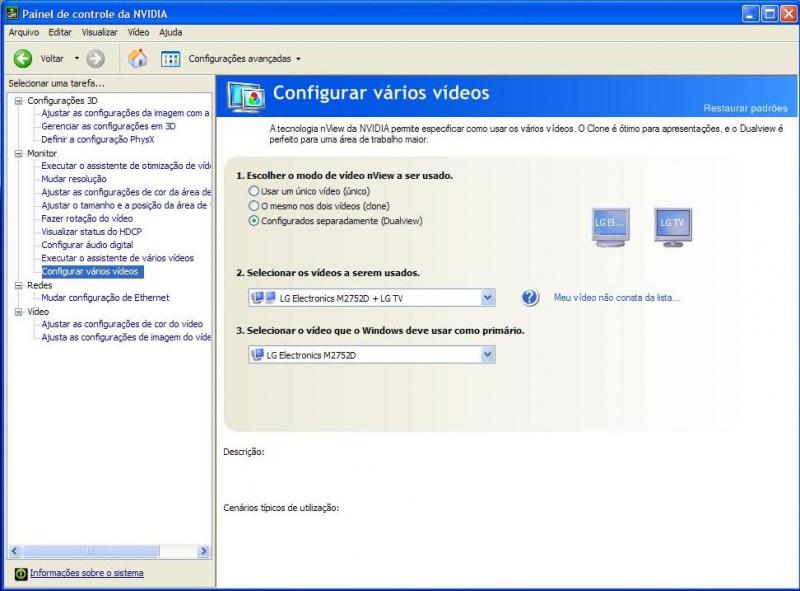Open Ajustar as configurações de cor da área
Image resolution: width=800 pixels, height=591 pixels.
point(126,192)
